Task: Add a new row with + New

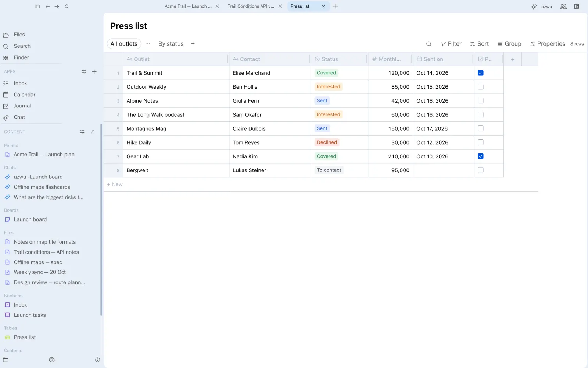Action: (x=115, y=184)
